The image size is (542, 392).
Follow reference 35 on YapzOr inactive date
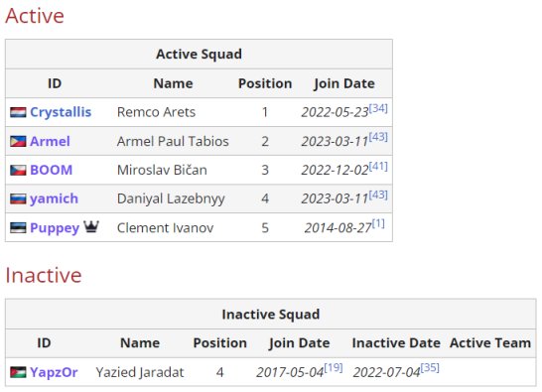click(430, 368)
